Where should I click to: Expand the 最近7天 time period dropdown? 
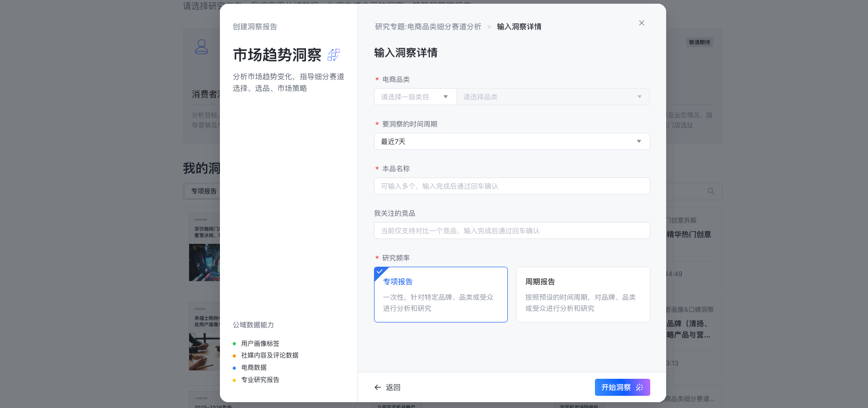pyautogui.click(x=512, y=141)
